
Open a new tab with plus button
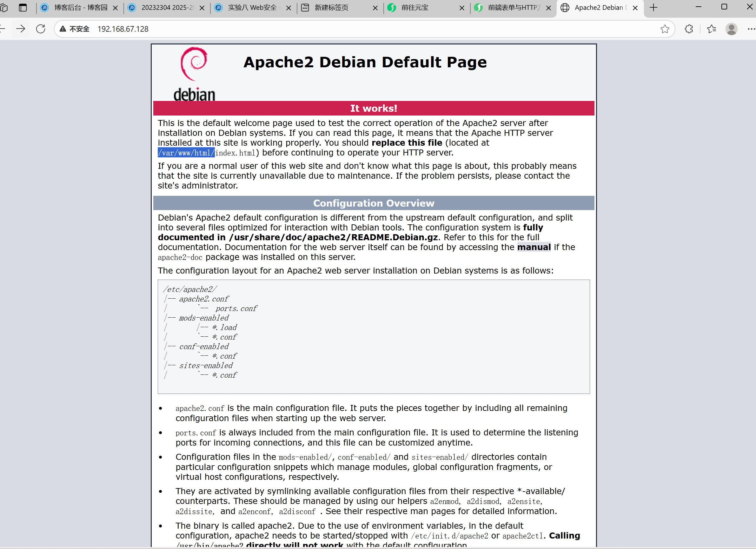[653, 8]
